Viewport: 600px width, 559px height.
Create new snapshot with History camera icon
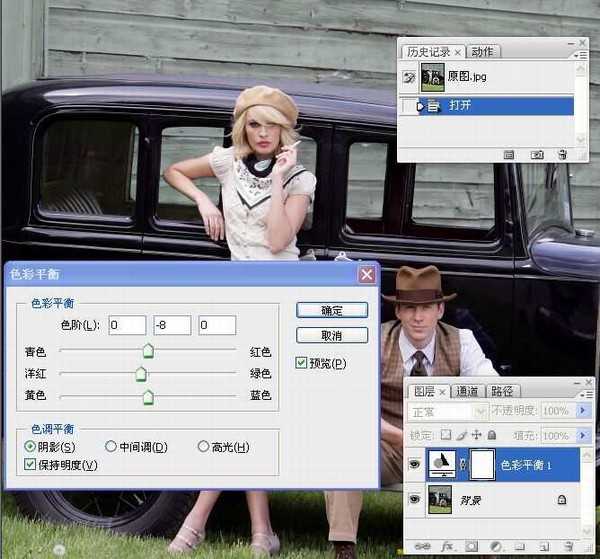coord(536,155)
